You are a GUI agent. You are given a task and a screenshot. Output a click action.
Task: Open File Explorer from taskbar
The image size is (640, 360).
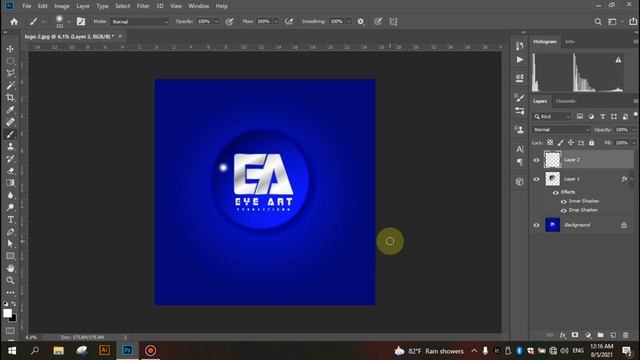tap(58, 351)
